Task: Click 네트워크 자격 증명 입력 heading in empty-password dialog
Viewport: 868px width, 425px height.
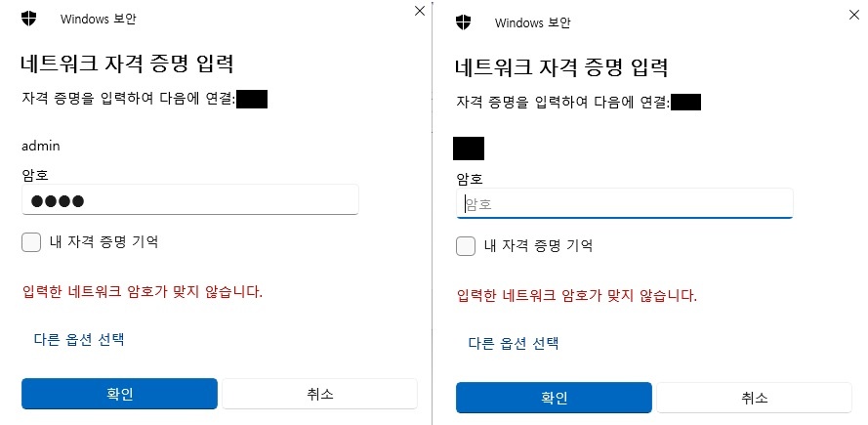Action: point(561,68)
